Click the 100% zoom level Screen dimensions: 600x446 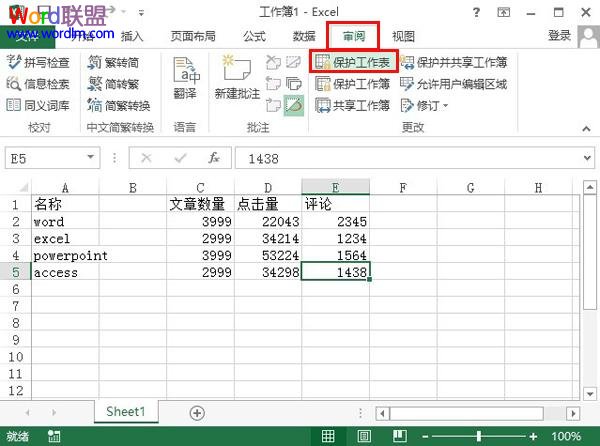point(566,436)
